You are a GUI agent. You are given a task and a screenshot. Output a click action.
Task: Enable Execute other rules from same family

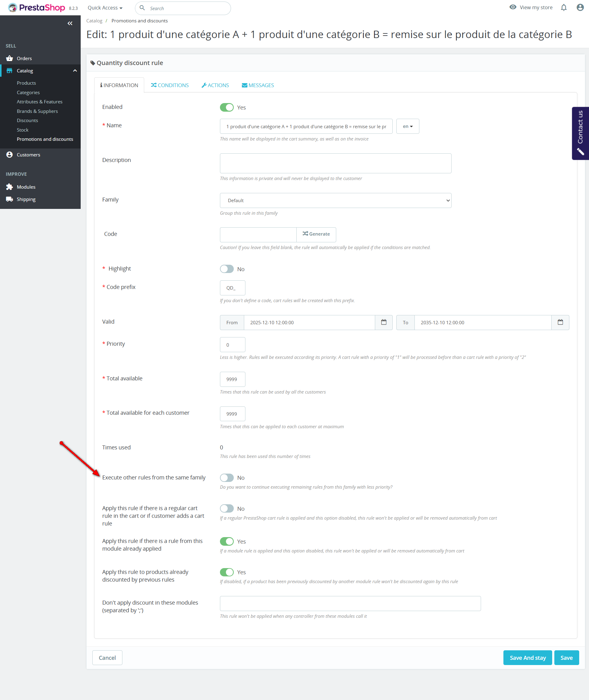[227, 478]
